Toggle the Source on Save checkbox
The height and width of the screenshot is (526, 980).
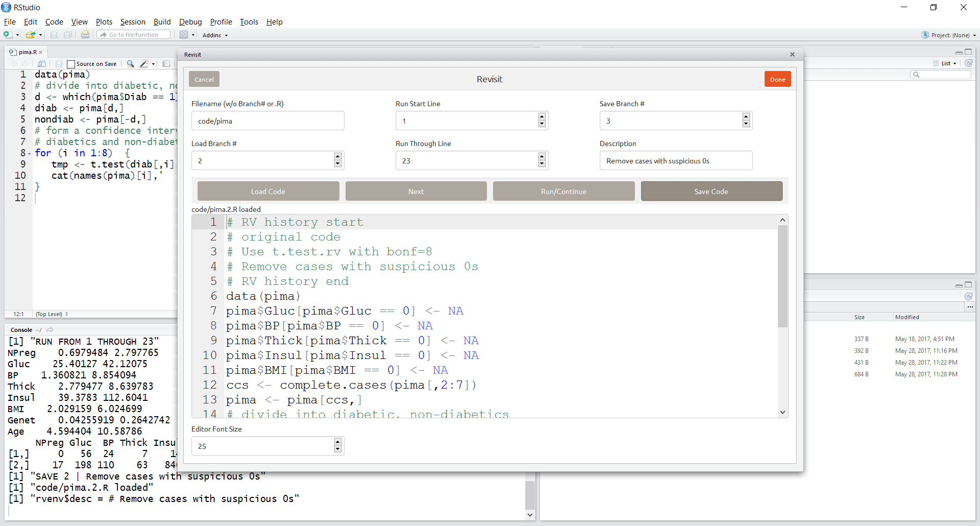pyautogui.click(x=71, y=64)
